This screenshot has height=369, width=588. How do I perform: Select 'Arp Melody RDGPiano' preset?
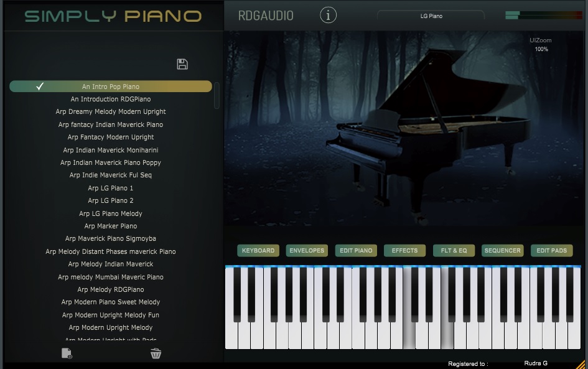click(111, 289)
